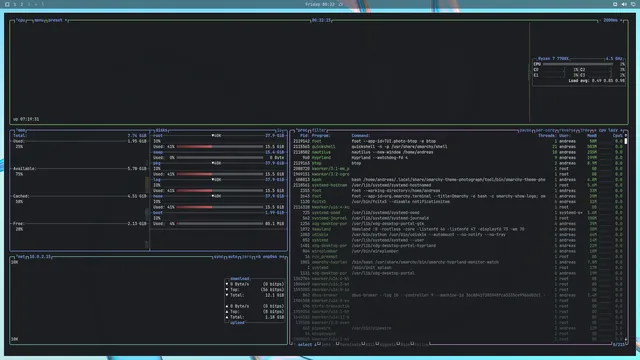
Task: Toggle per-core process CPU usage
Action: click(545, 130)
